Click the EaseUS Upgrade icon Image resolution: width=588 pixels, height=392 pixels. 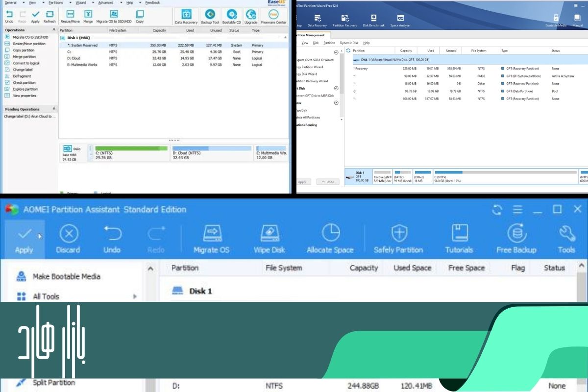pos(251,17)
